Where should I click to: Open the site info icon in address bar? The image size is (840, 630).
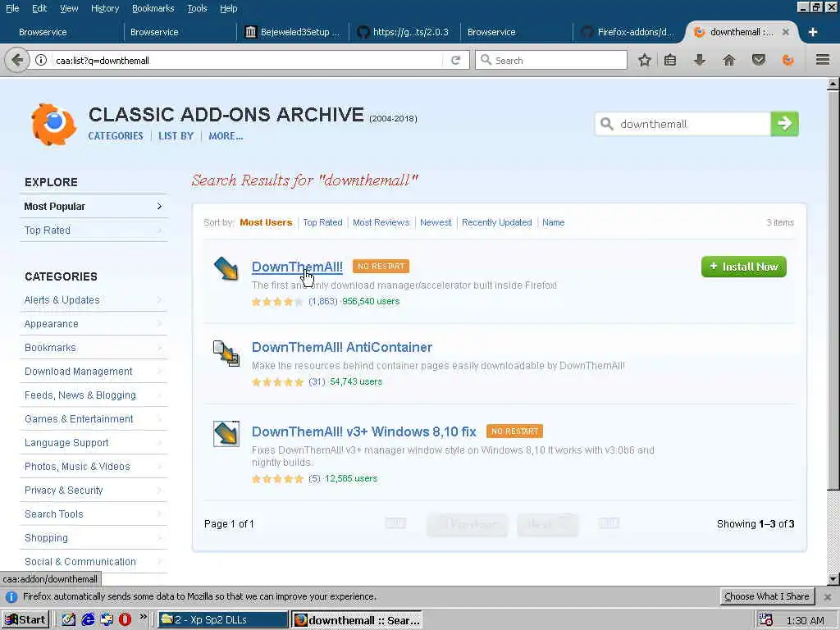coord(41,60)
